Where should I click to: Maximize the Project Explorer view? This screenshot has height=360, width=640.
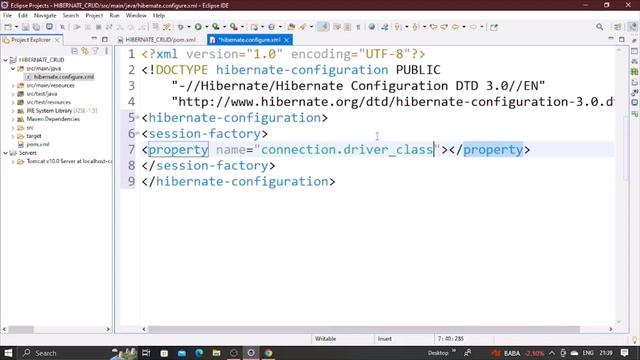(105, 39)
